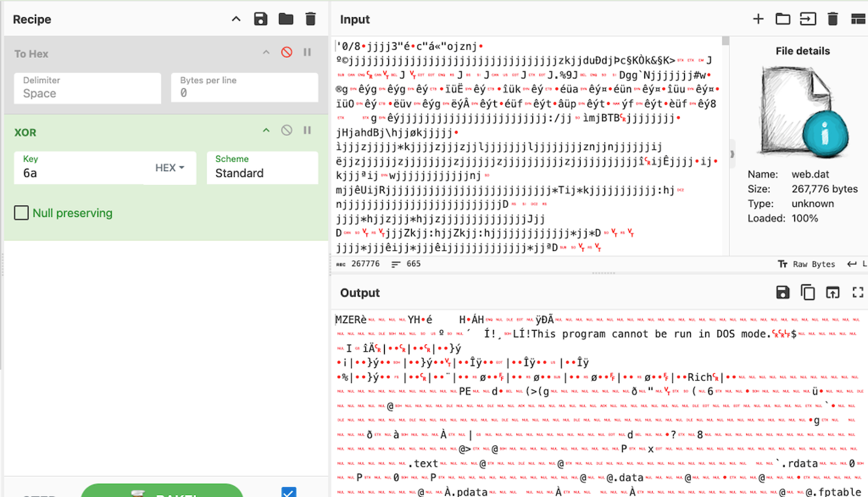868x497 pixels.
Task: Open folder as input
Action: tap(783, 19)
